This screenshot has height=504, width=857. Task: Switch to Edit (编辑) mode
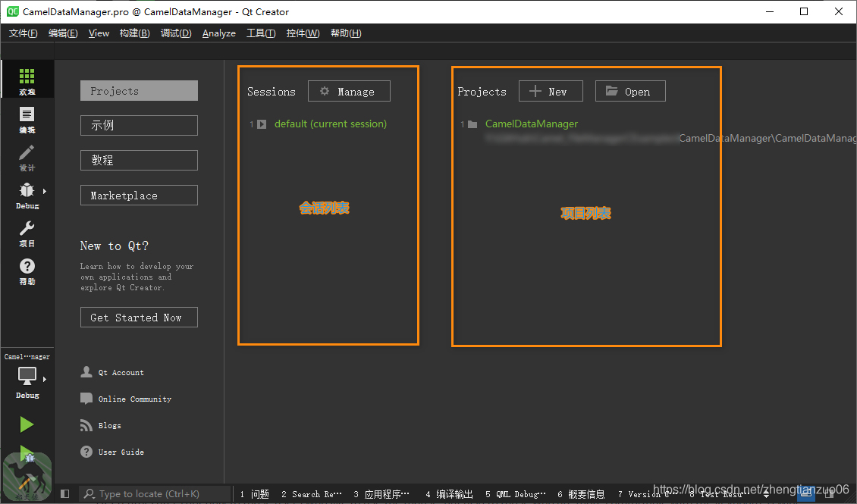(27, 121)
